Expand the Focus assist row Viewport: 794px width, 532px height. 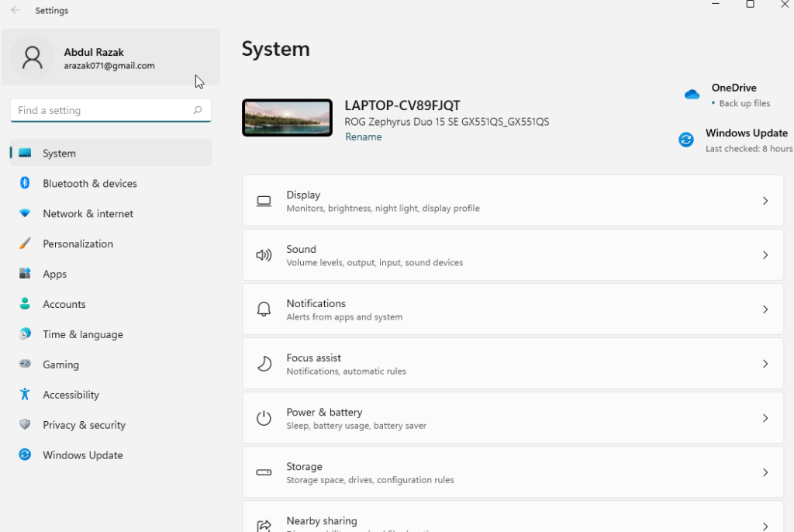point(512,363)
